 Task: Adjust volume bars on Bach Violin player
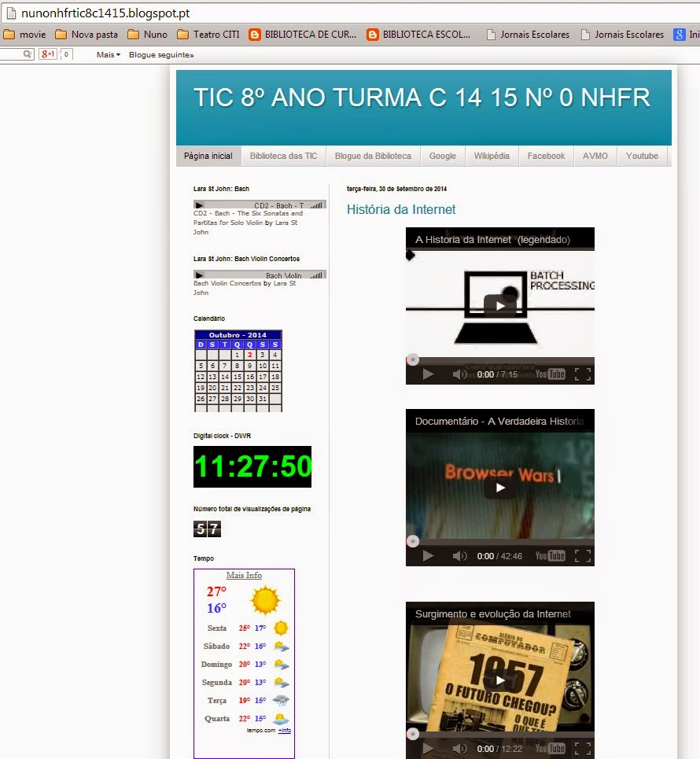coord(316,275)
